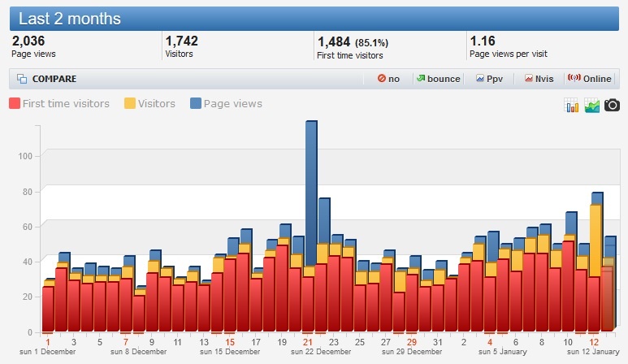Click the green bounce arrow icon
This screenshot has height=364, width=628.
(421, 78)
